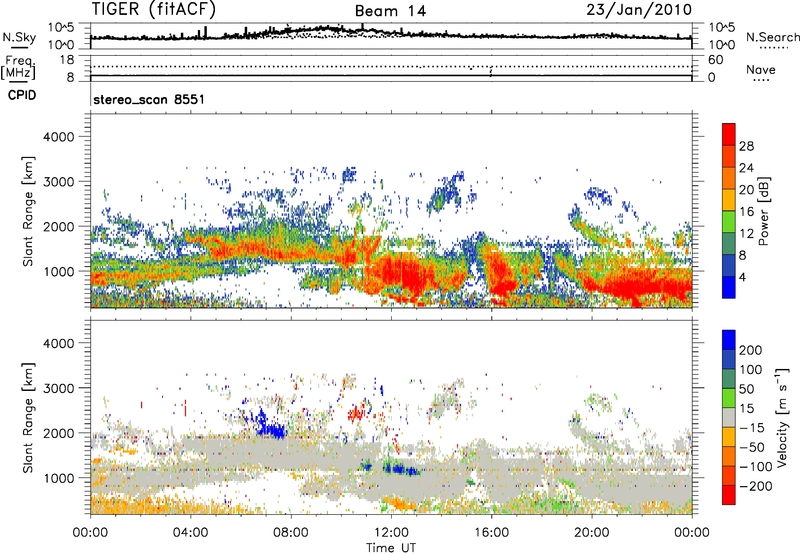The height and width of the screenshot is (554, 800).
Task: Select the 200 label on Velocity colorbar
Action: [751, 350]
